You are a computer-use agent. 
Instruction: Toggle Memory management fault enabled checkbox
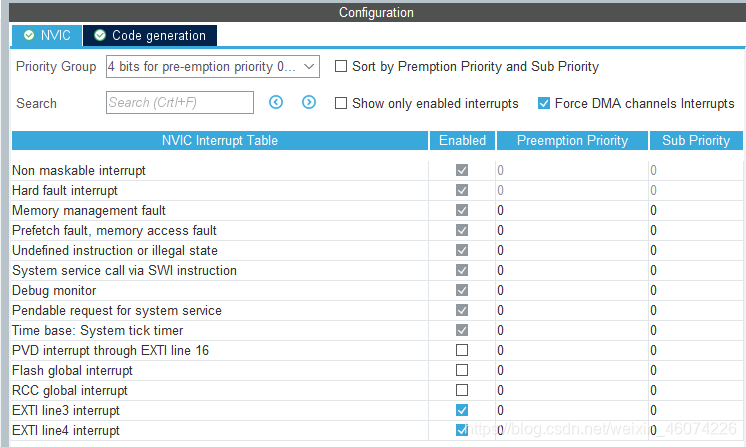click(x=462, y=211)
